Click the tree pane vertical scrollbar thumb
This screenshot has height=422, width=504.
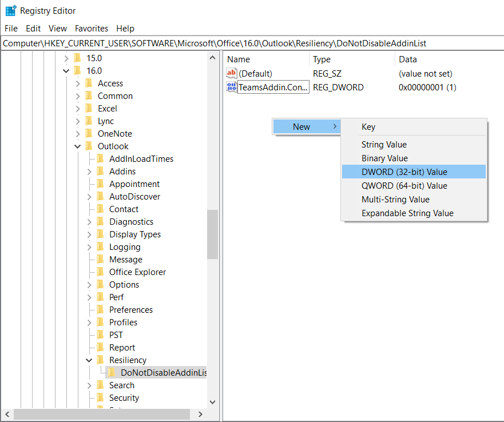pos(212,234)
